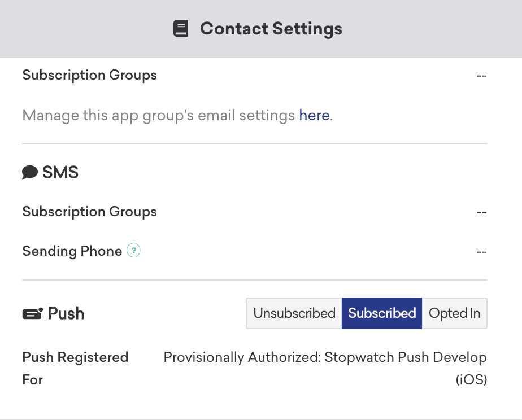Select the Subscribed push option

point(382,313)
